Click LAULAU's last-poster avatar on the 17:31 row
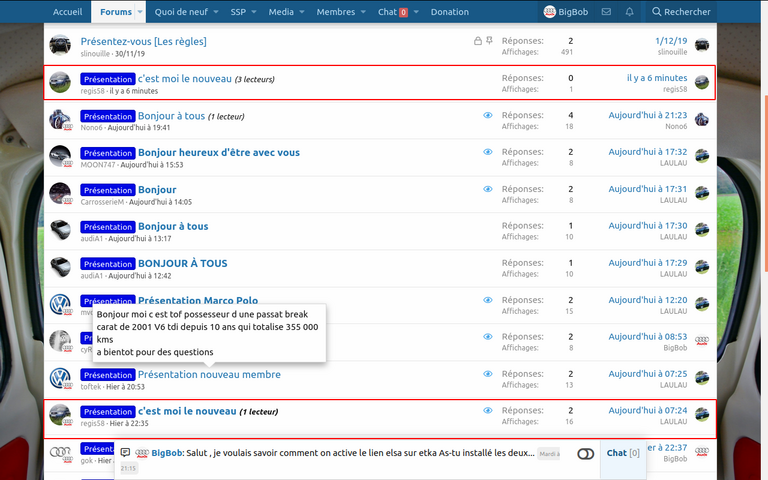The width and height of the screenshot is (768, 480). pyautogui.click(x=702, y=193)
